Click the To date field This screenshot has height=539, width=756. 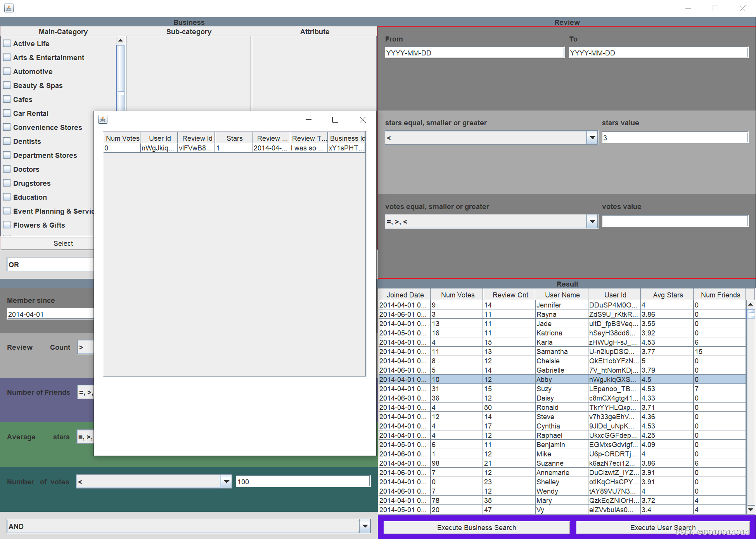click(x=659, y=53)
